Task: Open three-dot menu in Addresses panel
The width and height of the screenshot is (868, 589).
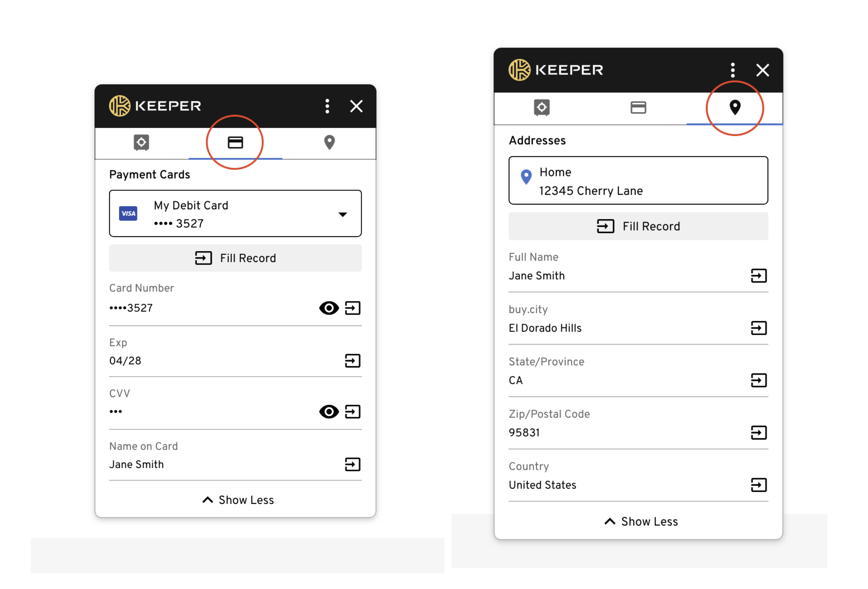Action: 732,70
